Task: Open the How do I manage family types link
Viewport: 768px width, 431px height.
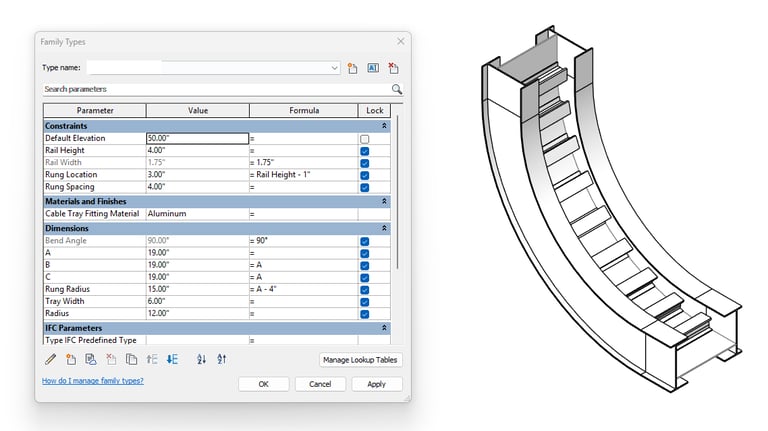Action: click(x=93, y=381)
